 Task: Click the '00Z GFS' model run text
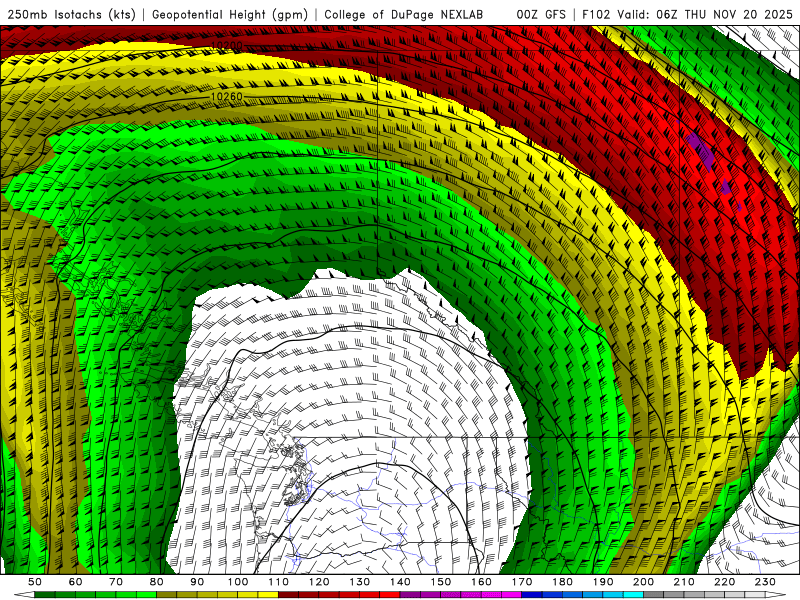pos(541,14)
